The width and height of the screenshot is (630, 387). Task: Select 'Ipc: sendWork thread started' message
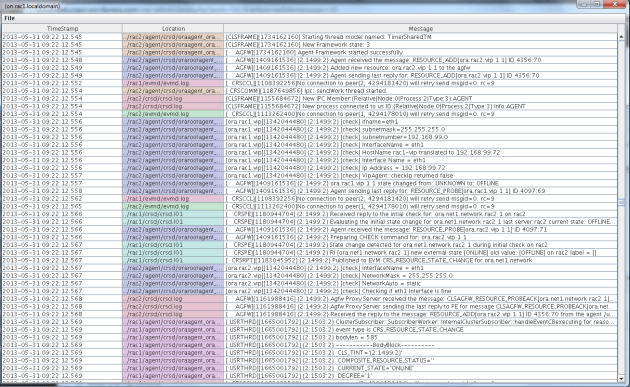[420, 91]
